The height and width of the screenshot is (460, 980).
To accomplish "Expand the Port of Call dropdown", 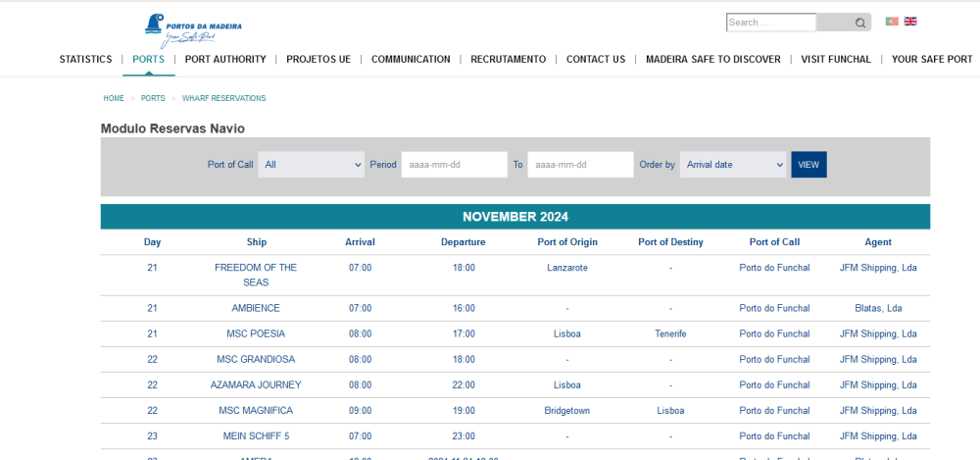I will click(312, 165).
